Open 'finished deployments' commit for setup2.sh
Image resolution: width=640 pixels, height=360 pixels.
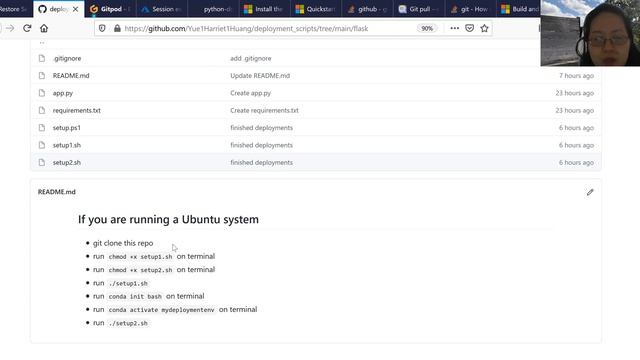(262, 162)
